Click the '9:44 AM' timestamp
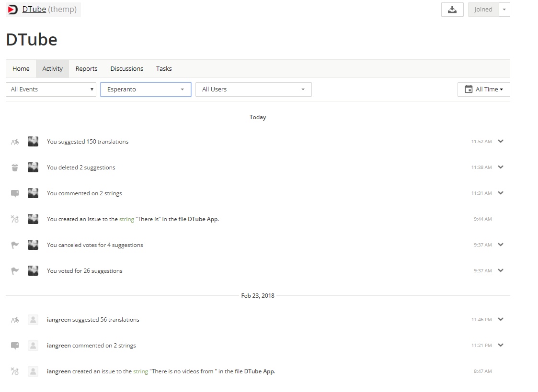 483,219
